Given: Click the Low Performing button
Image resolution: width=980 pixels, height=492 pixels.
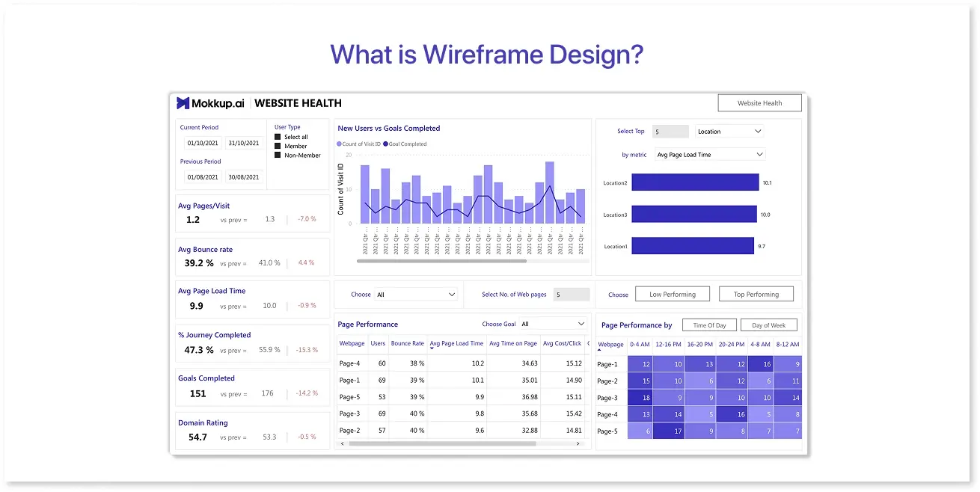Looking at the screenshot, I should [x=673, y=294].
